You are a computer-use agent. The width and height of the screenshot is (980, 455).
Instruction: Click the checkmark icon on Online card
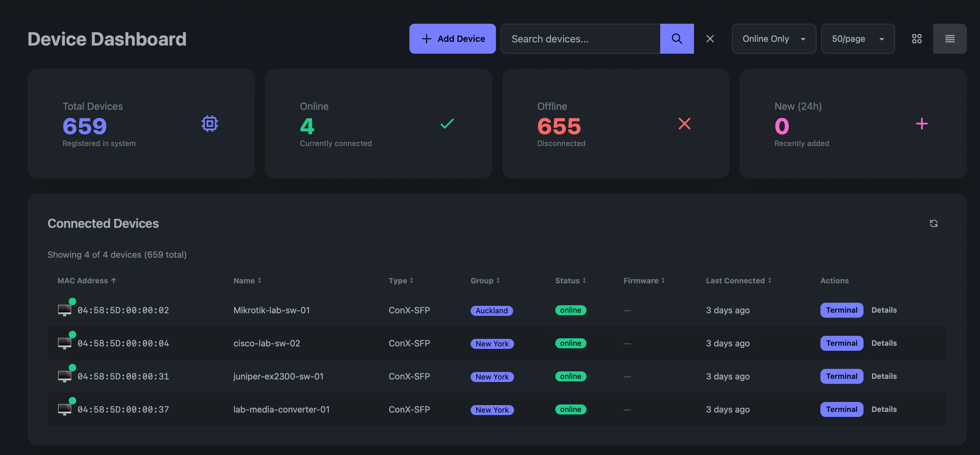[x=447, y=123]
